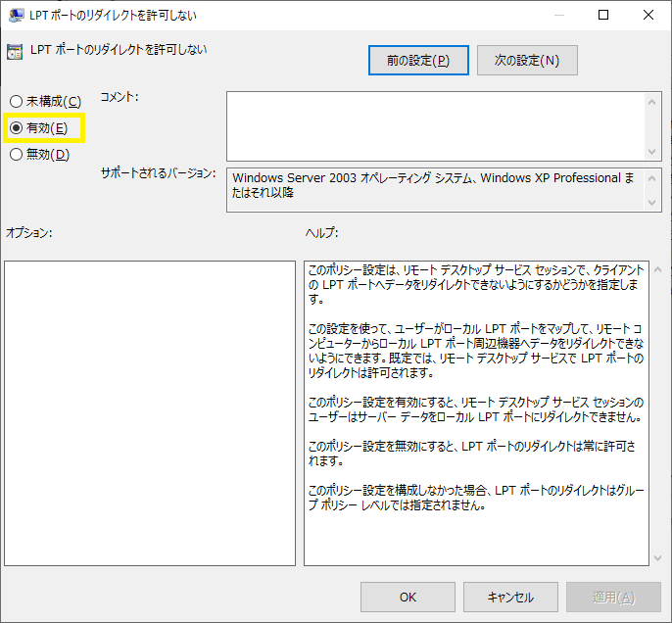Click the supported-version box scroll-up arrow
The image size is (672, 623).
[652, 178]
